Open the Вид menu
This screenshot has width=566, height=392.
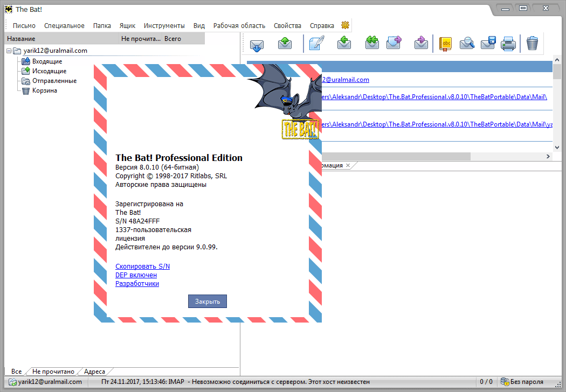[x=199, y=26]
